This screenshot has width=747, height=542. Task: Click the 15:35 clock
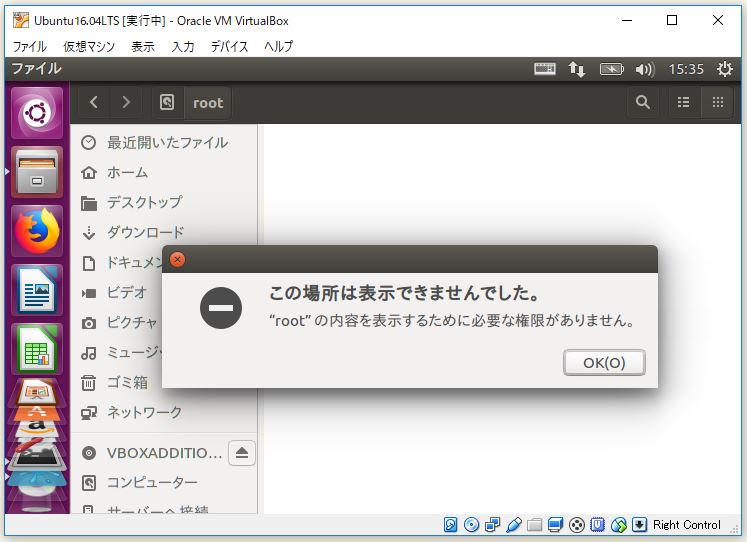pyautogui.click(x=686, y=70)
